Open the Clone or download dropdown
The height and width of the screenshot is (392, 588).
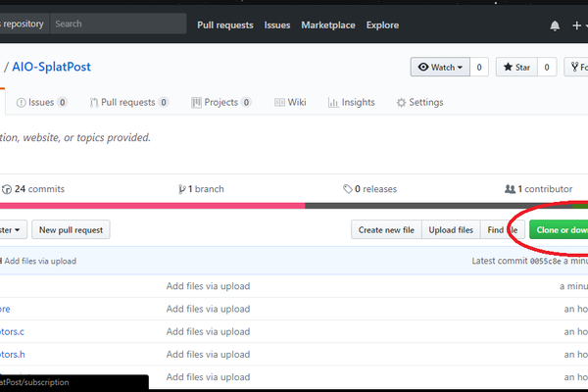coord(559,229)
